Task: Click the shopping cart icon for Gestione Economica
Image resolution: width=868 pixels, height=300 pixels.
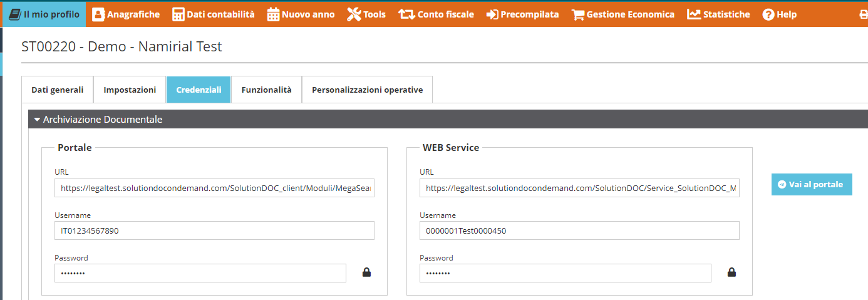Action: [578, 14]
